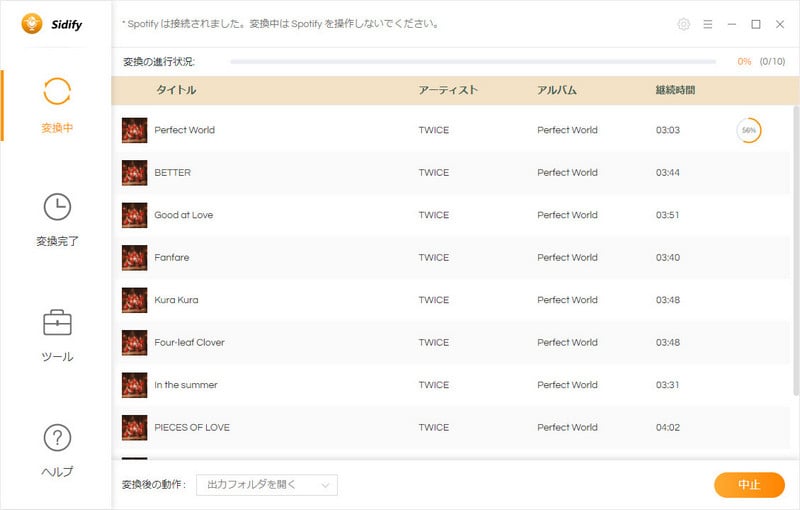The width and height of the screenshot is (800, 510).
Task: Click the 03:40 duration value
Action: click(x=668, y=258)
